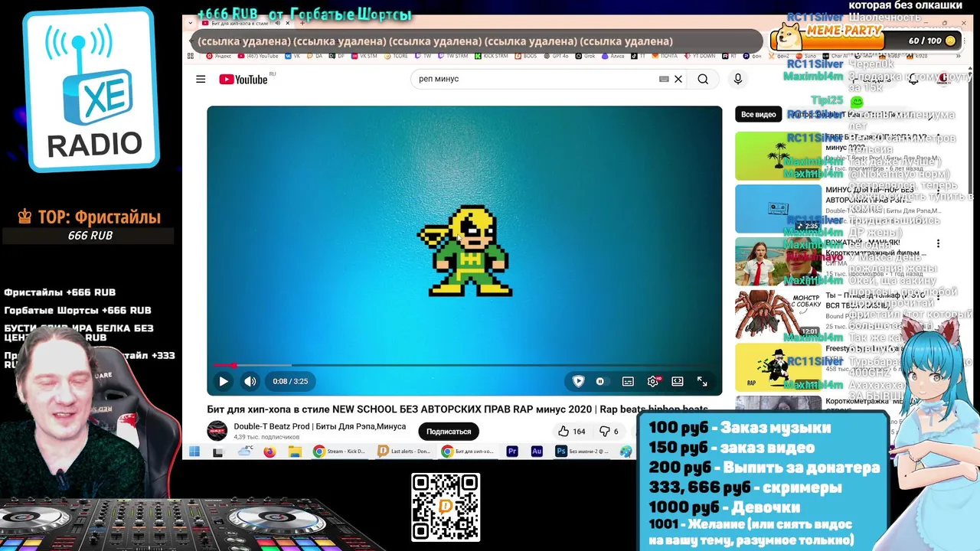Open 'Double-T Beatz Prod' channel name link
This screenshot has height=551, width=980.
[x=320, y=426]
